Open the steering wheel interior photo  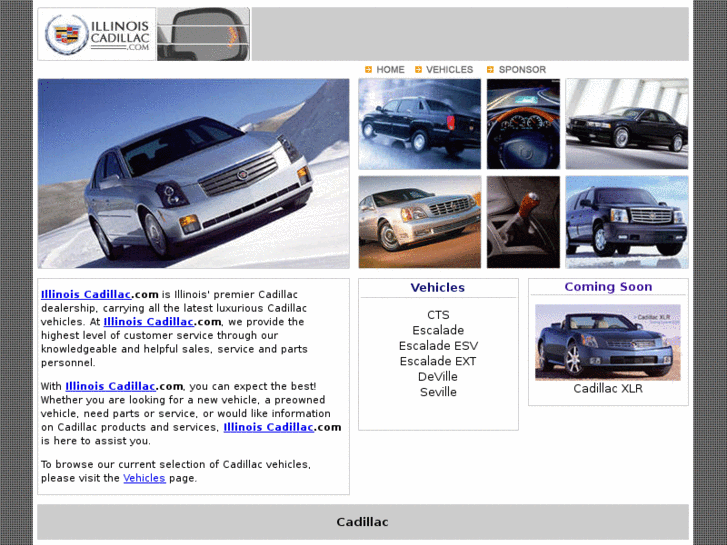click(x=523, y=124)
